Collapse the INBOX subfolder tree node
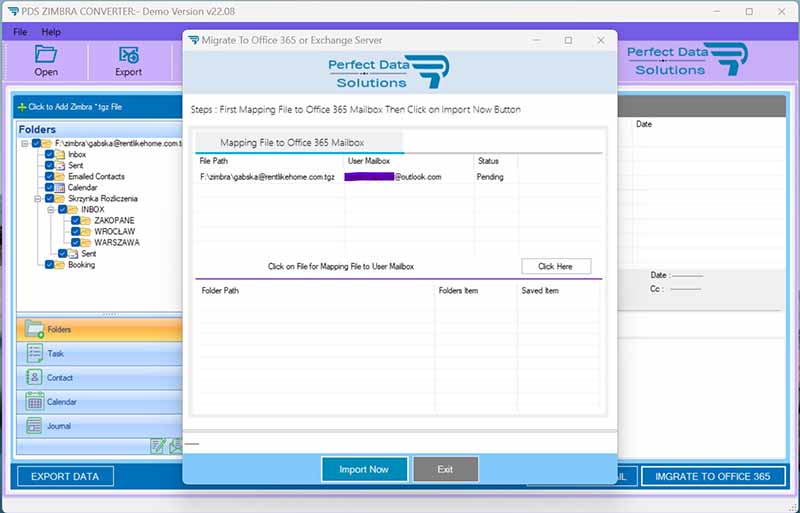 (x=51, y=210)
